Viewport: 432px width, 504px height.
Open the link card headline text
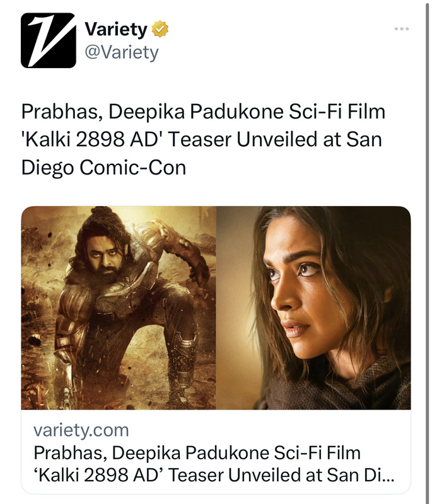214,464
